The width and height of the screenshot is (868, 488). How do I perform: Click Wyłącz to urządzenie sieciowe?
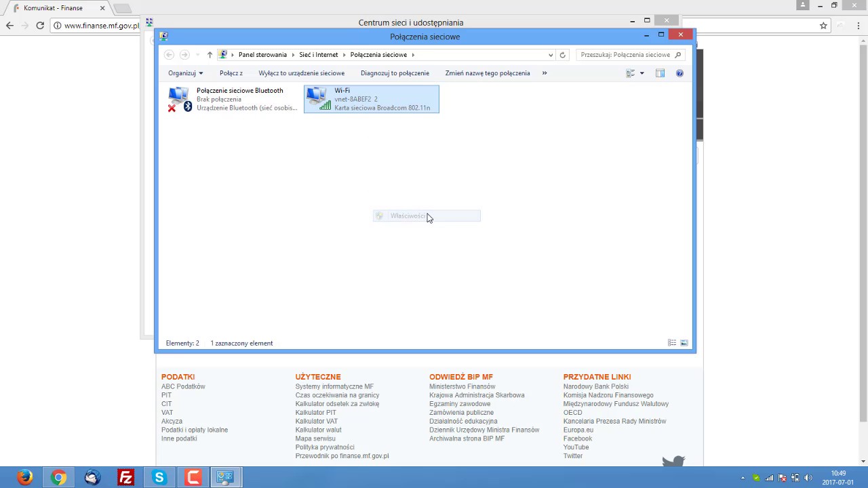(302, 73)
